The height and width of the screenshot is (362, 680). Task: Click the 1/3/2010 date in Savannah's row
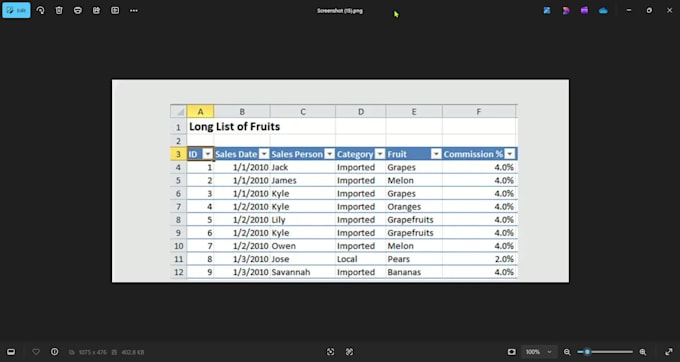pyautogui.click(x=242, y=272)
